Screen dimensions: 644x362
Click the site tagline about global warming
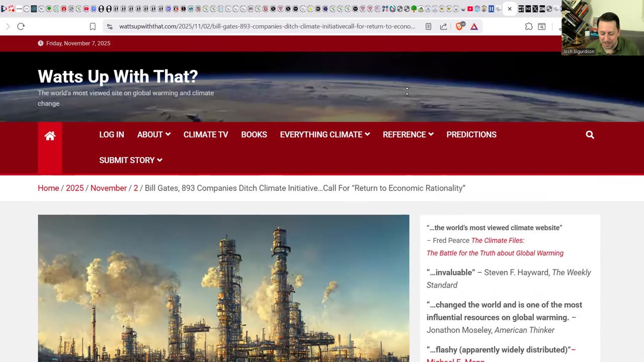click(126, 98)
